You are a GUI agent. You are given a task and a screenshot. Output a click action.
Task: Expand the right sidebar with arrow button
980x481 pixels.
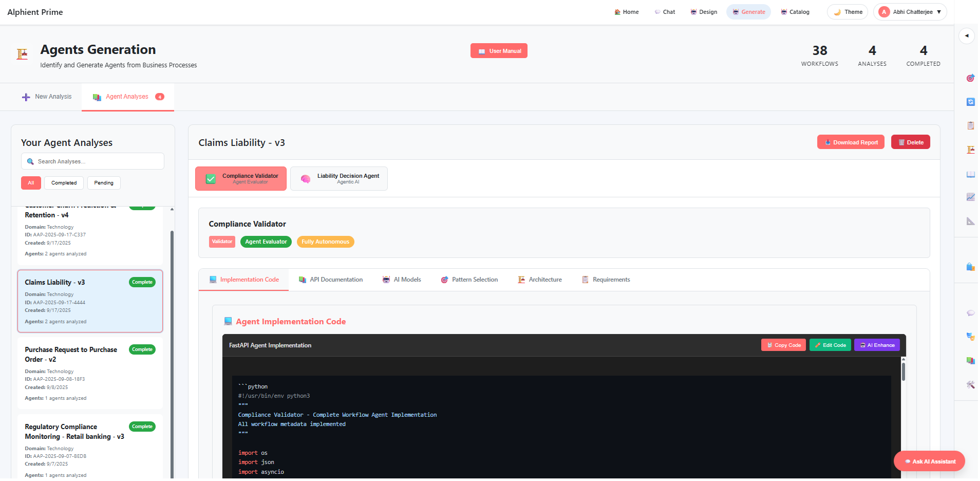pyautogui.click(x=967, y=36)
